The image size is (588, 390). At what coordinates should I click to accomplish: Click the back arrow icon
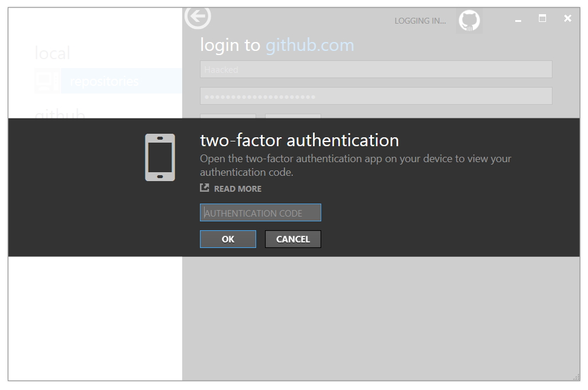(198, 17)
